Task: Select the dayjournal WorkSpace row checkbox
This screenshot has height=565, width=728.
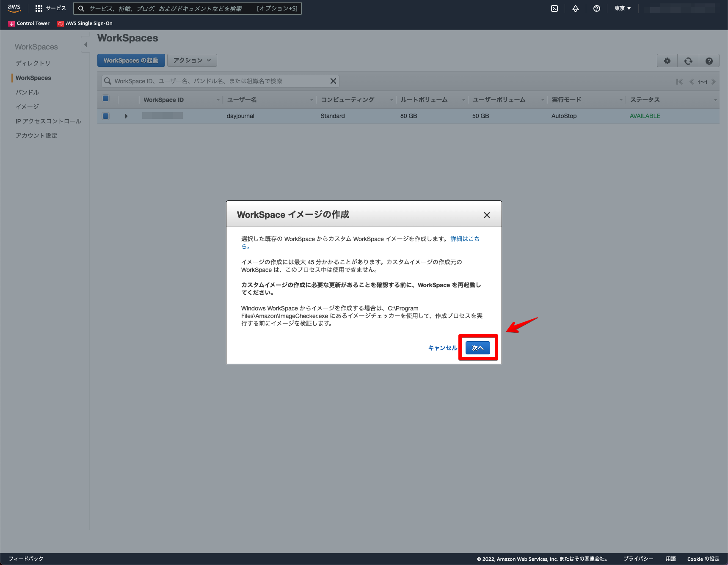Action: (105, 116)
